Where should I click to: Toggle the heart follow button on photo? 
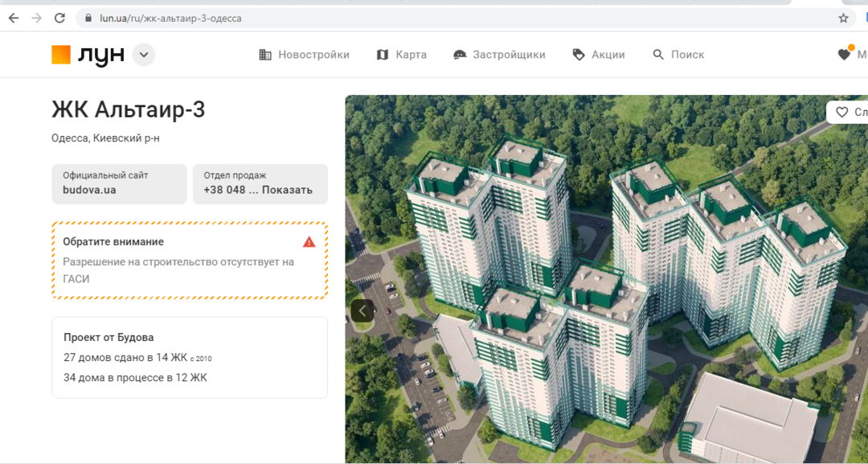842,112
